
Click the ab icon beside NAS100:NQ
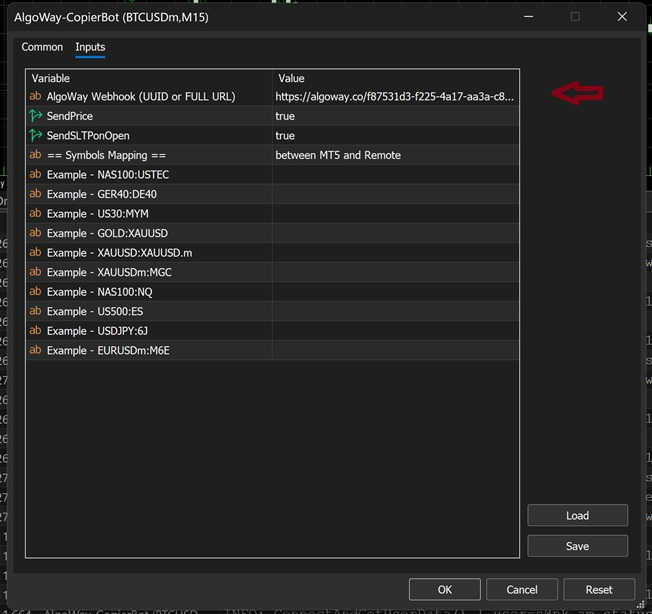click(x=35, y=291)
